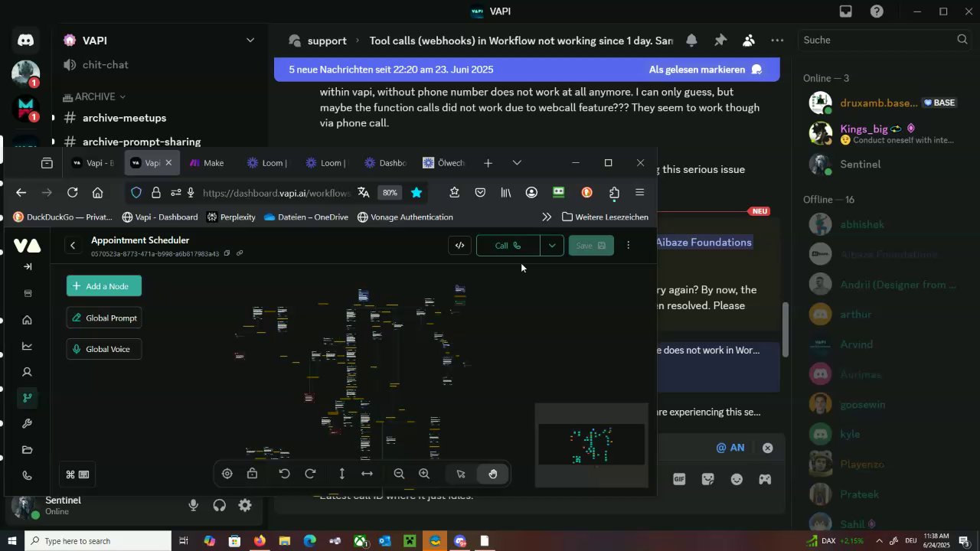Viewport: 980px width, 551px height.
Task: Toggle thread notification bell in Discord
Action: 691,41
